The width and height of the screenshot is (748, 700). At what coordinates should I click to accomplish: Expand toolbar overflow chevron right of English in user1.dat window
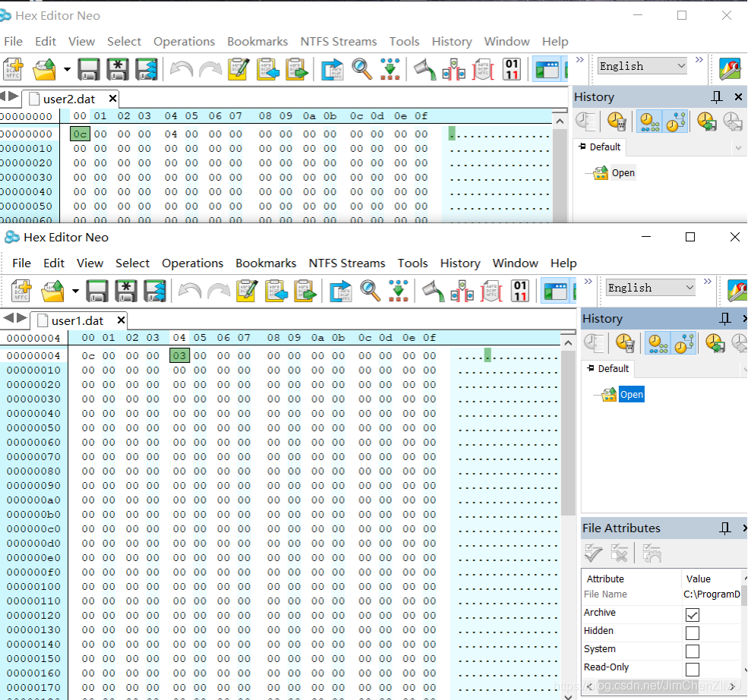click(708, 282)
